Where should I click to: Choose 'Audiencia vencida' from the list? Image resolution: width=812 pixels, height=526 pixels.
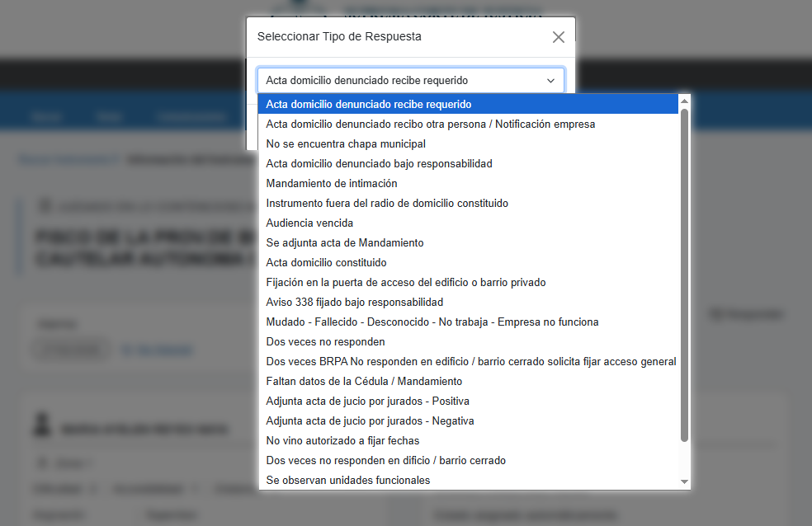click(x=309, y=223)
